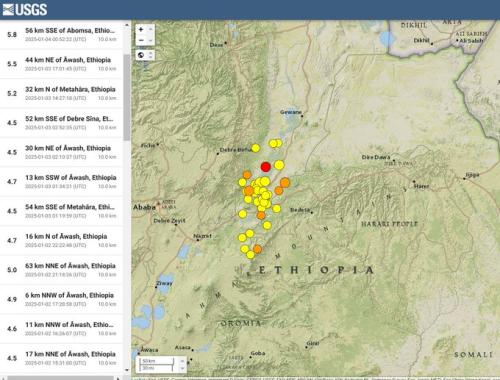The width and height of the screenshot is (500, 380).
Task: Click the event list scroll-up arrow
Action: coord(127,25)
